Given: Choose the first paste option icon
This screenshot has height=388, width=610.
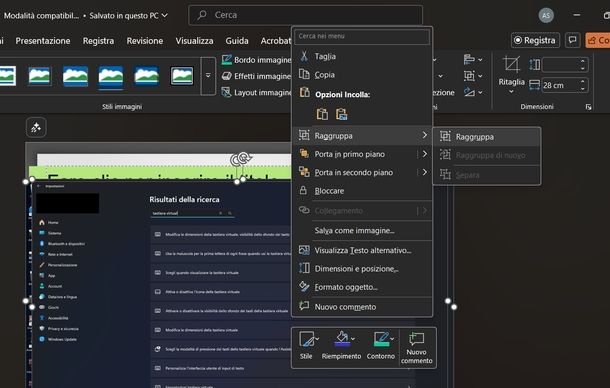Looking at the screenshot, I should (x=322, y=114).
